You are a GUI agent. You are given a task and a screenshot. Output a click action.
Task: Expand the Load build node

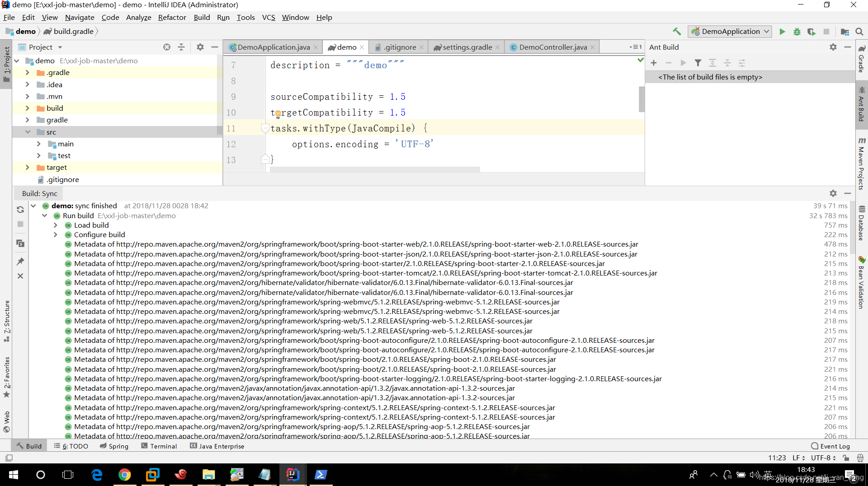tap(56, 225)
